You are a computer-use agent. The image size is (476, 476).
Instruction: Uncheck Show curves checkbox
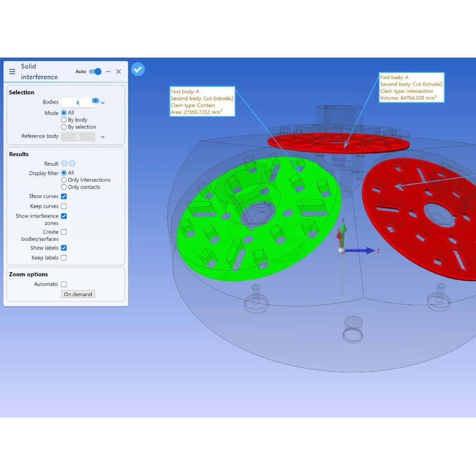pos(64,197)
